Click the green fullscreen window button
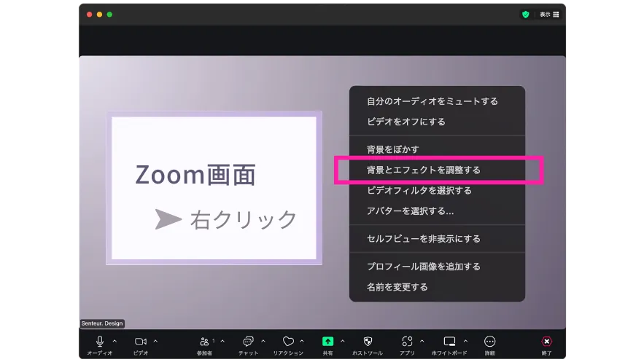Image resolution: width=644 pixels, height=362 pixels. (109, 15)
